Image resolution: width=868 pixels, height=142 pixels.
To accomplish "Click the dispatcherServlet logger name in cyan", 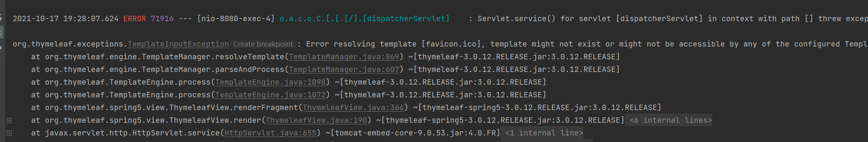I will pos(364,19).
